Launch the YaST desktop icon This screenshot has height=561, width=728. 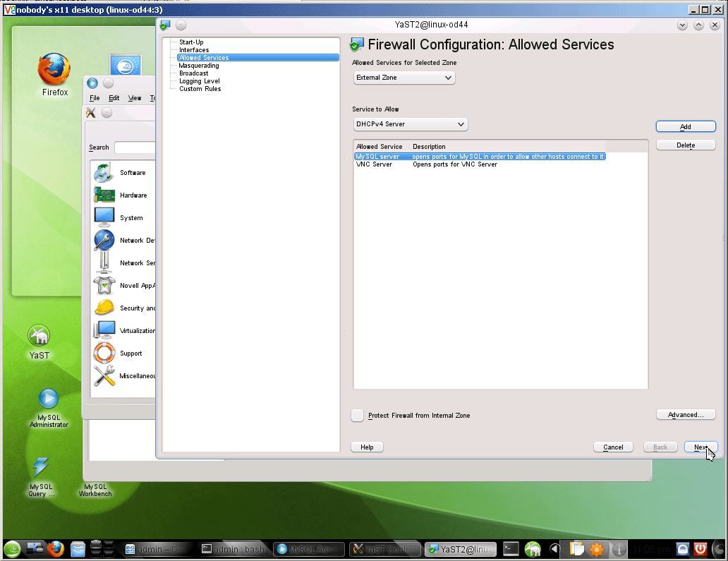[x=39, y=342]
